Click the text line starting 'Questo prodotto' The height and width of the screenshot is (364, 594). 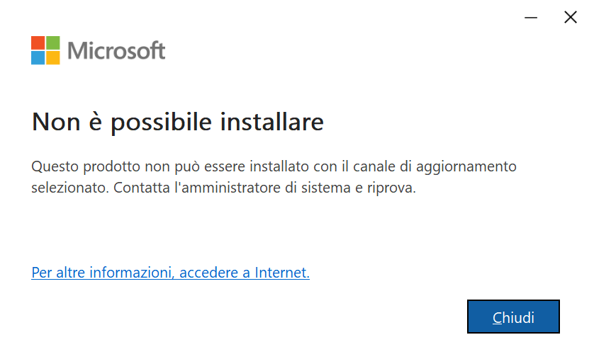pos(274,167)
